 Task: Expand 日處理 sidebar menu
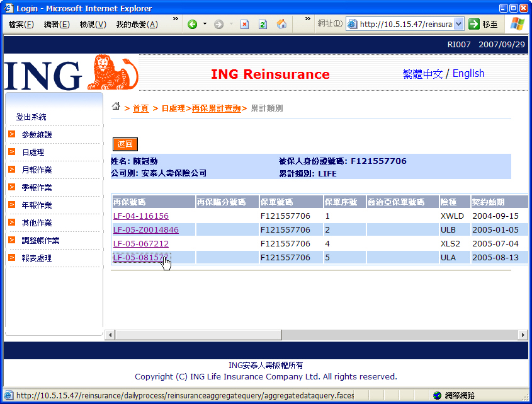[x=33, y=153]
